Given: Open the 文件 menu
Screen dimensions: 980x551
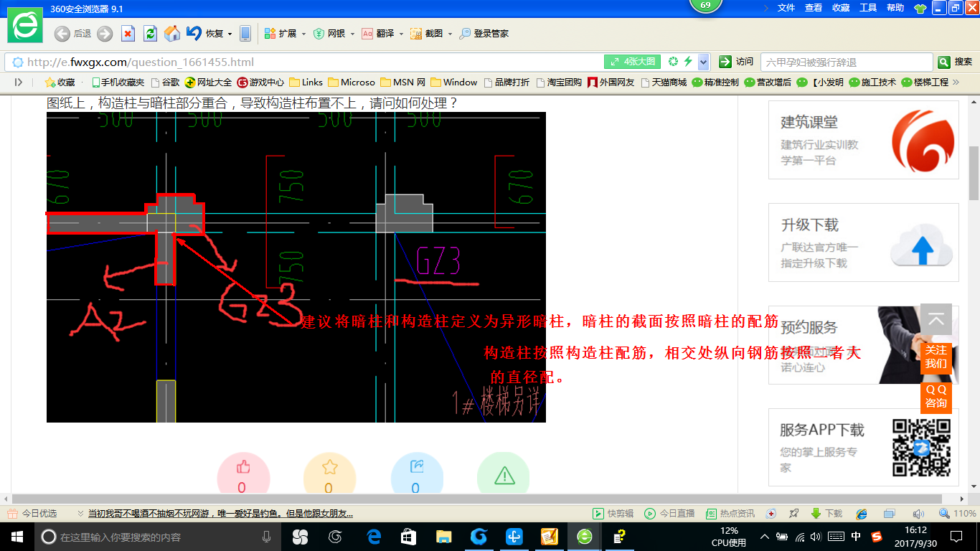Looking at the screenshot, I should coord(786,8).
